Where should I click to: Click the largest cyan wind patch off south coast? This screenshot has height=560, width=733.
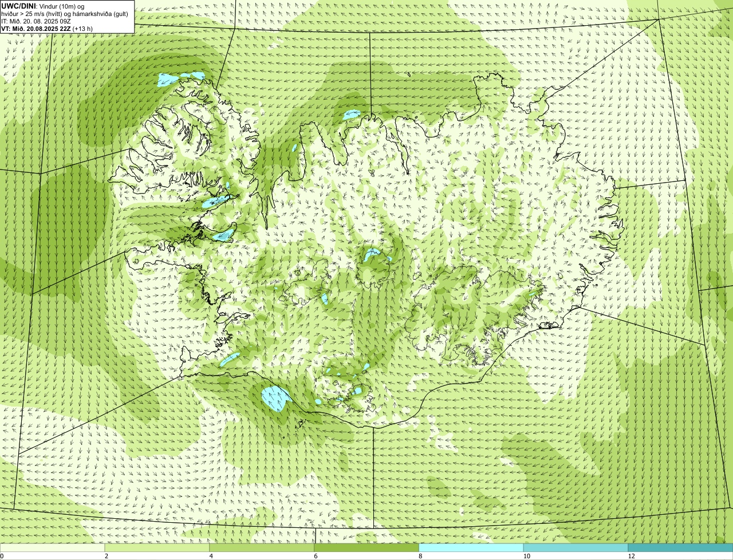[x=275, y=399]
